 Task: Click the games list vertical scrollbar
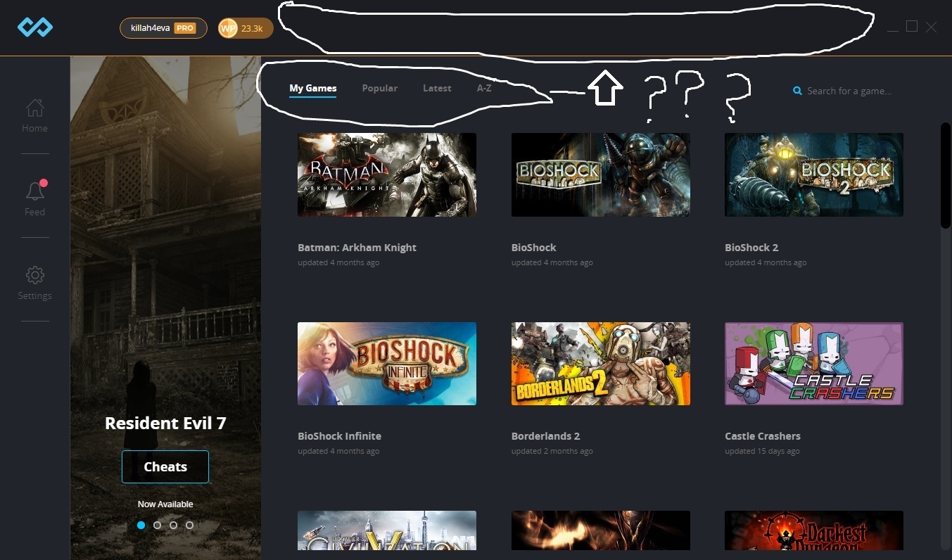[x=945, y=176]
